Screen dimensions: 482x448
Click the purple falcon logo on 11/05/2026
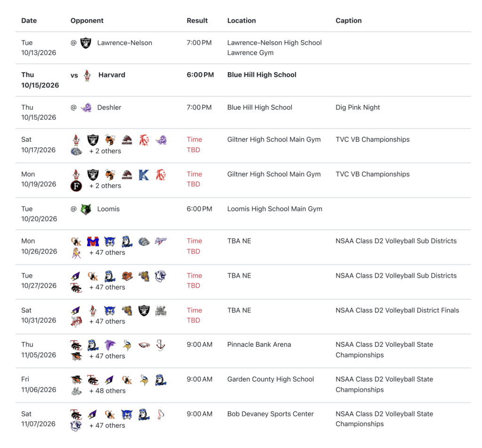point(110,345)
